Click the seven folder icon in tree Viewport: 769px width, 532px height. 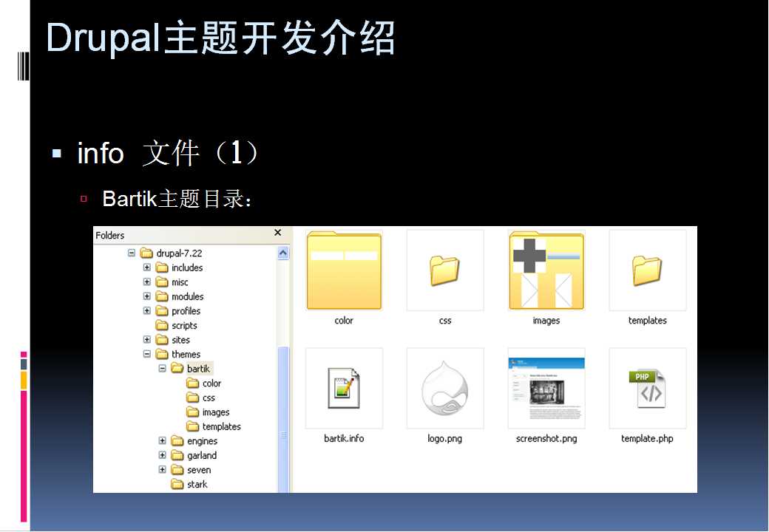pyautogui.click(x=177, y=470)
